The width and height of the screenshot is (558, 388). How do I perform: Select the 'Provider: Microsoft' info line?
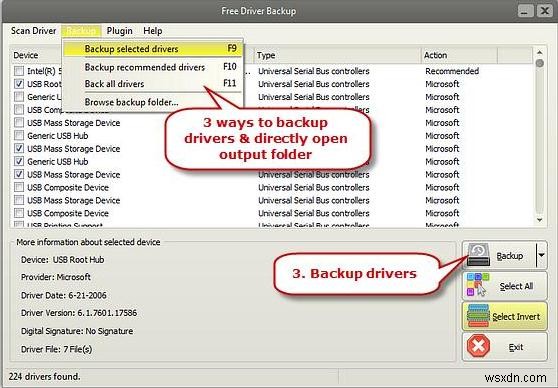click(56, 277)
